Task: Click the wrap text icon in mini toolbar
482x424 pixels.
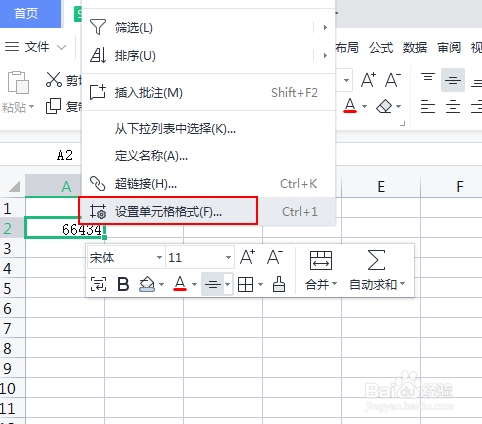Action: click(x=98, y=285)
